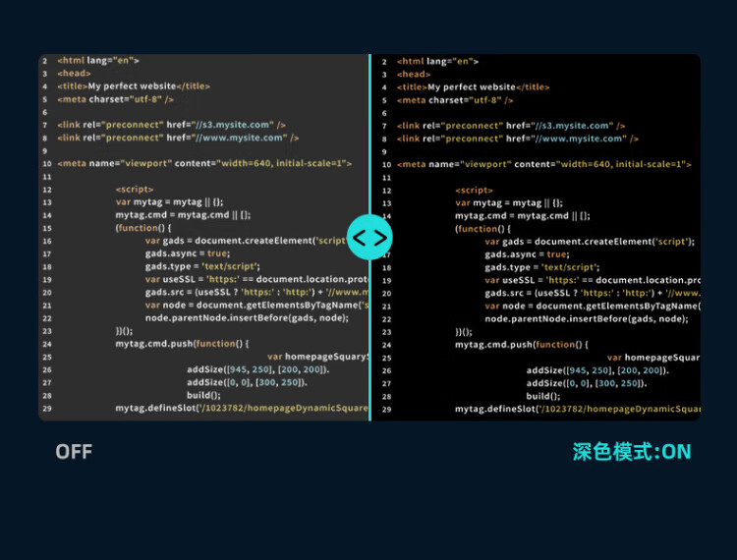Image resolution: width=737 pixels, height=560 pixels.
Task: Click the script tag in left panel
Action: 134,190
